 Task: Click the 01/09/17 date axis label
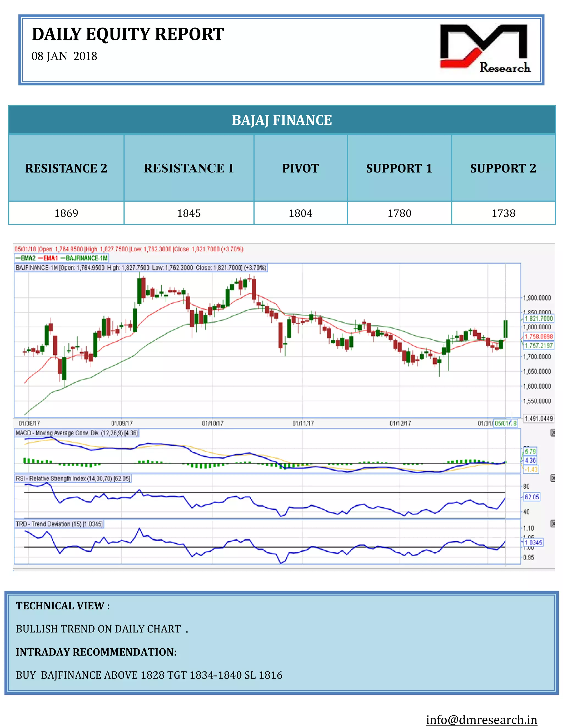[122, 423]
